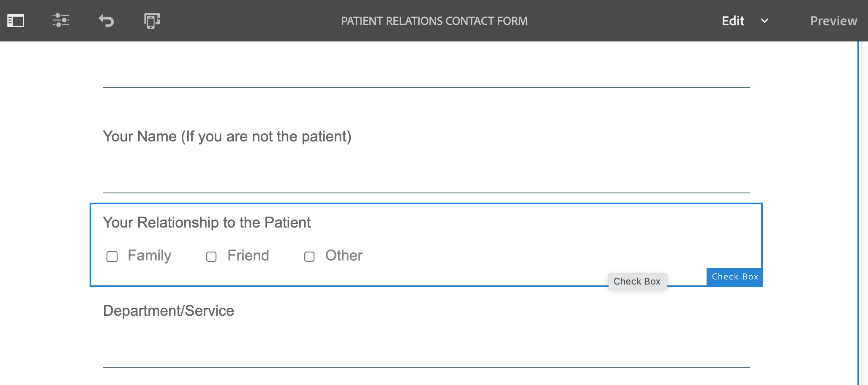Tick the Other checkbox
This screenshot has width=868, height=385.
(309, 257)
